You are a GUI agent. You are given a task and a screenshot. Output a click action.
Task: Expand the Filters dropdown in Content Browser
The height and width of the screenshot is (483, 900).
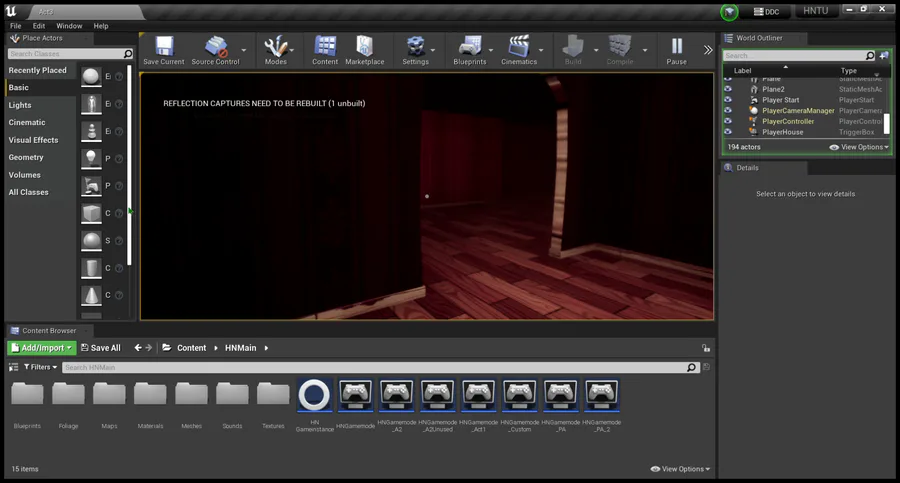(39, 368)
